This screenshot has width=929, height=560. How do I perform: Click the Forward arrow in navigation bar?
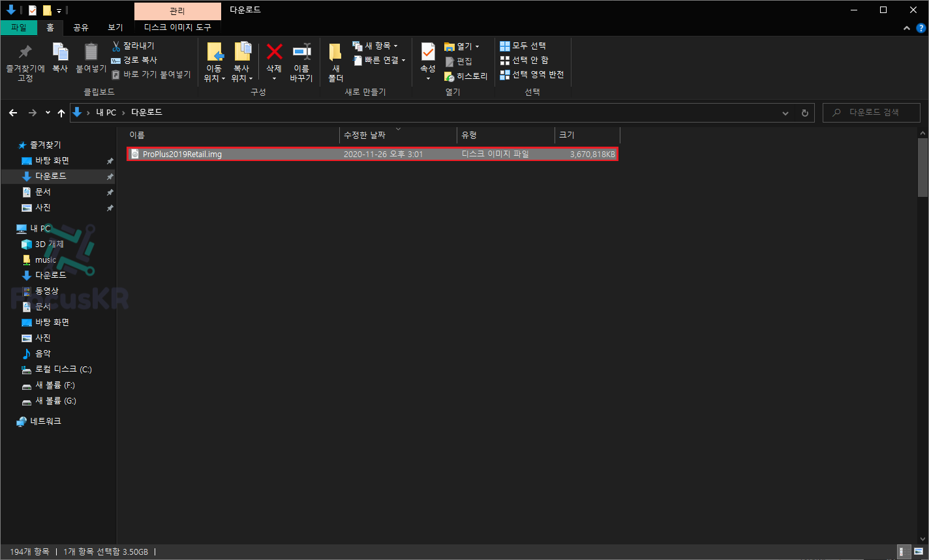[x=32, y=113]
